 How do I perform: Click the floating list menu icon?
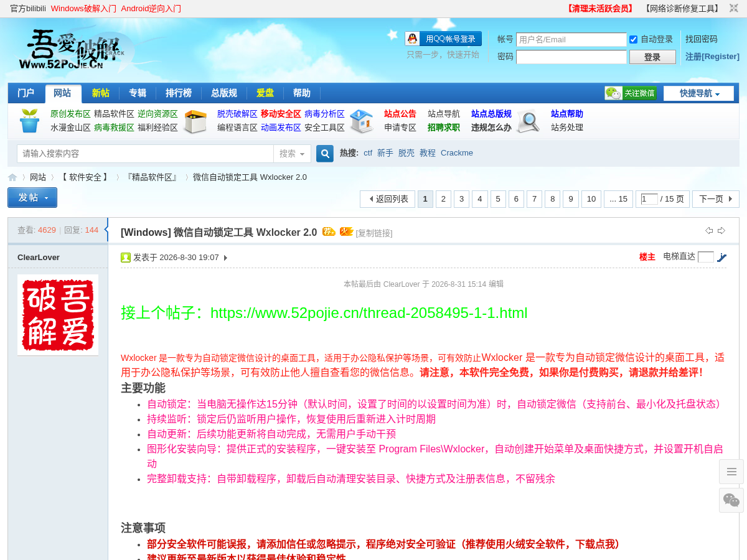click(x=731, y=472)
